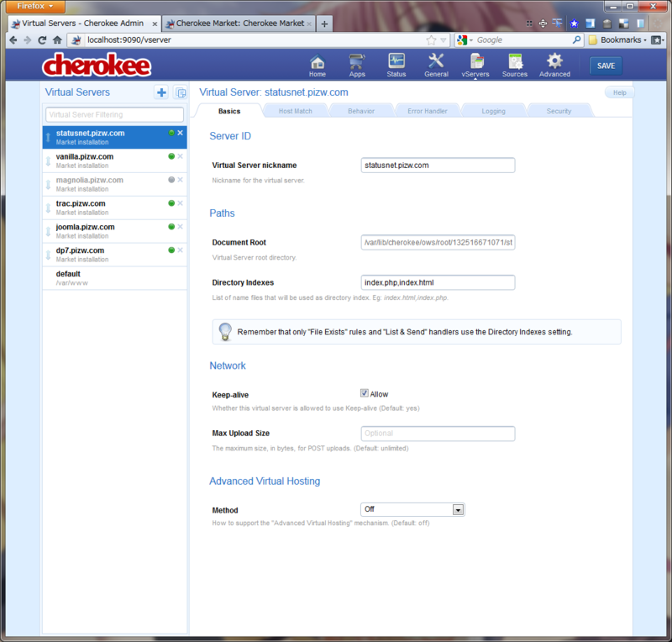Go back in browser history
Image resolution: width=672 pixels, height=642 pixels.
click(13, 39)
